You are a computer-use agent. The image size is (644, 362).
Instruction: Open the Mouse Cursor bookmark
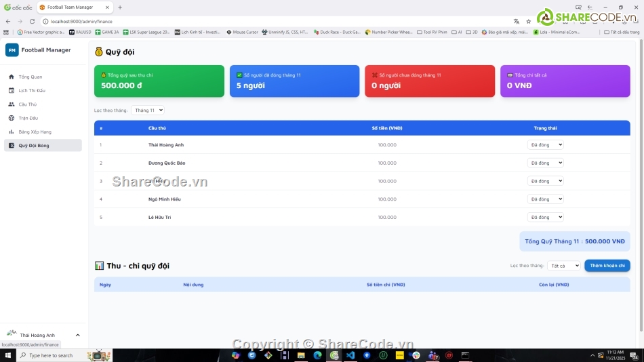point(242,32)
